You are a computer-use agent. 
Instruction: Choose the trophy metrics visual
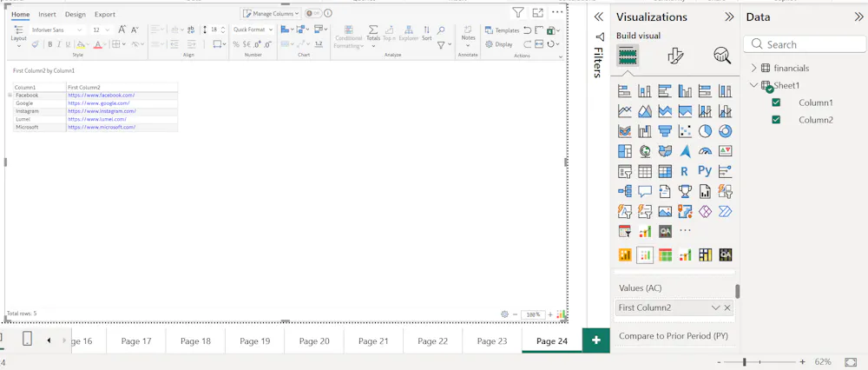pos(685,192)
